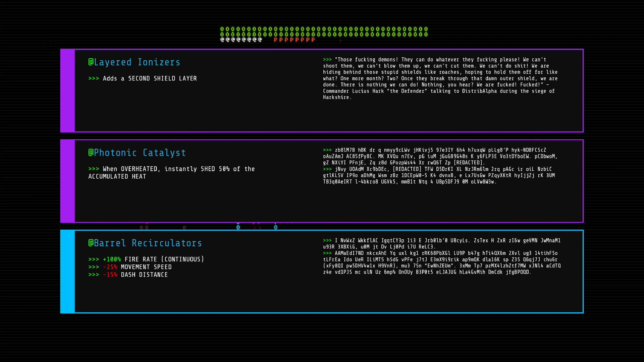This screenshot has height=362, width=644.
Task: Click the top-left green zero in the HUD
Action: click(x=222, y=29)
